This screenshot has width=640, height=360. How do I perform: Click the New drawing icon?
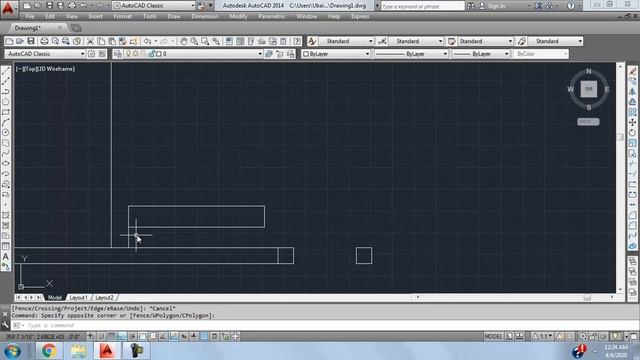[9, 41]
